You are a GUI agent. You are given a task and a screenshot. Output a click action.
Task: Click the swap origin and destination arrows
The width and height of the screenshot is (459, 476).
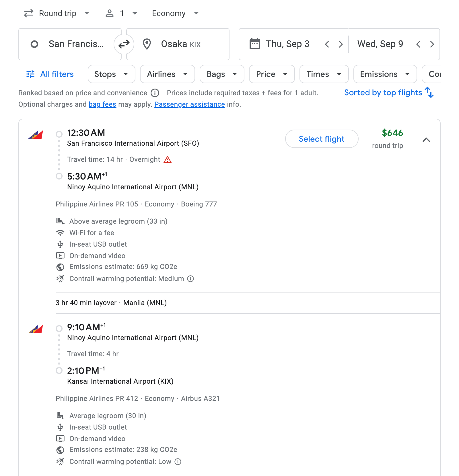tap(124, 44)
